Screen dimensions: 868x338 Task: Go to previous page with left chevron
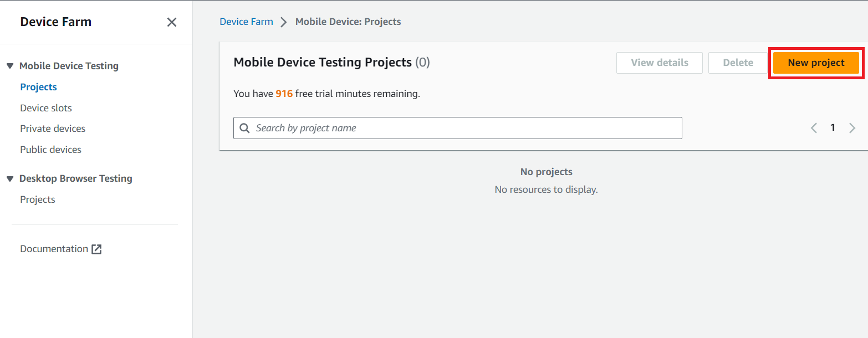click(814, 128)
